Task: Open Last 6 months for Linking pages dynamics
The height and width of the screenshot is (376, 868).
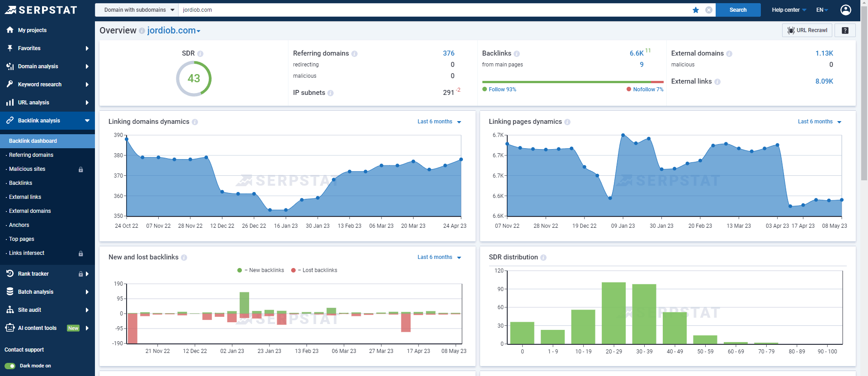Action: [820, 122]
